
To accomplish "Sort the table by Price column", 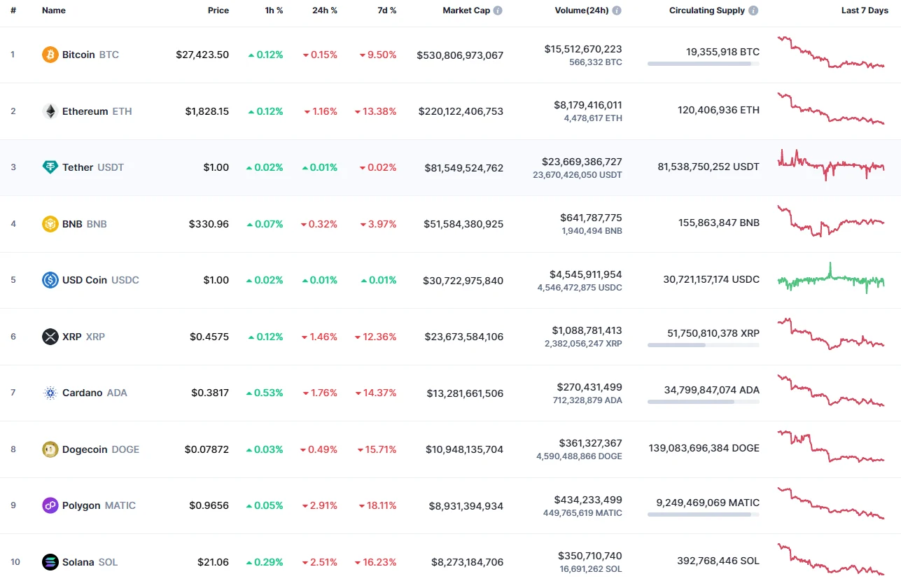I will pos(218,10).
